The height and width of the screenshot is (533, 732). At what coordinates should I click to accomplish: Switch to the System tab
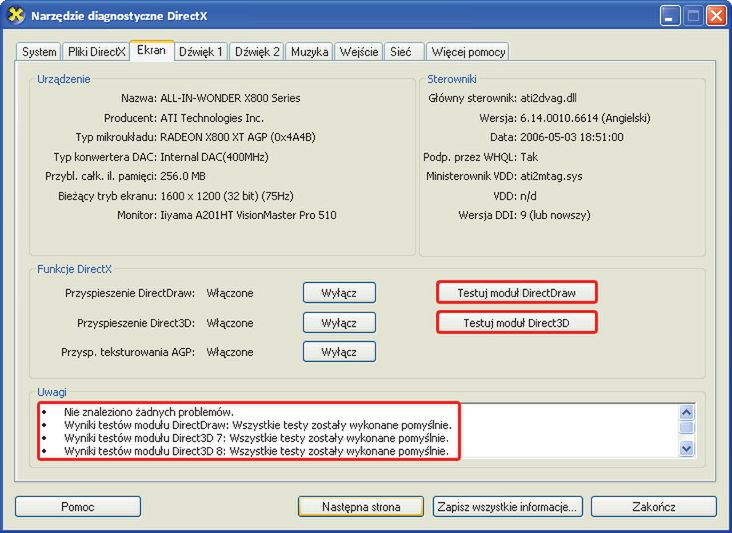tap(39, 52)
